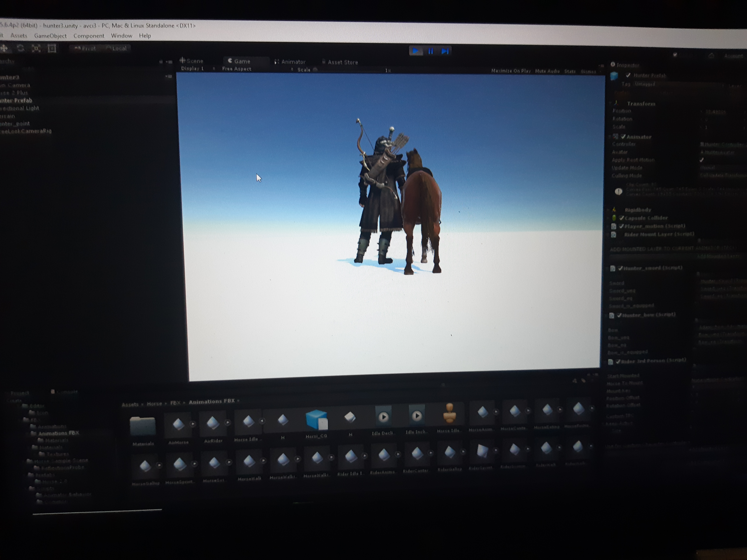Switch to the Asset Store tab

(x=340, y=62)
